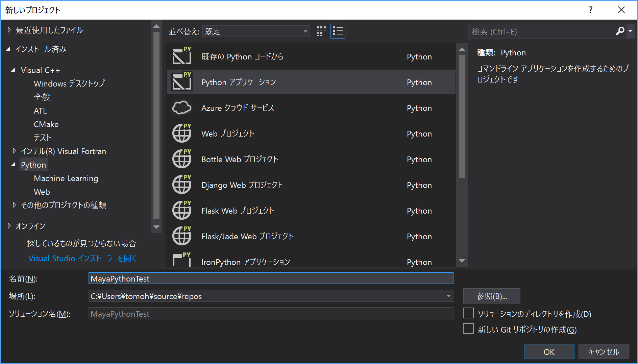Screen dimensions: 638x364
Task: Open the 場所 location dropdown arrow
Action: coord(448,296)
